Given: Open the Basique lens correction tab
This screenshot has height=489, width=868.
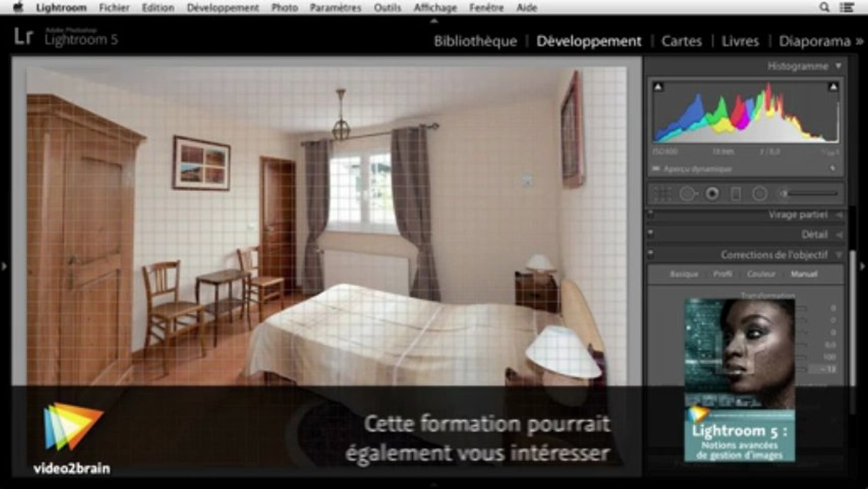Looking at the screenshot, I should coord(684,274).
